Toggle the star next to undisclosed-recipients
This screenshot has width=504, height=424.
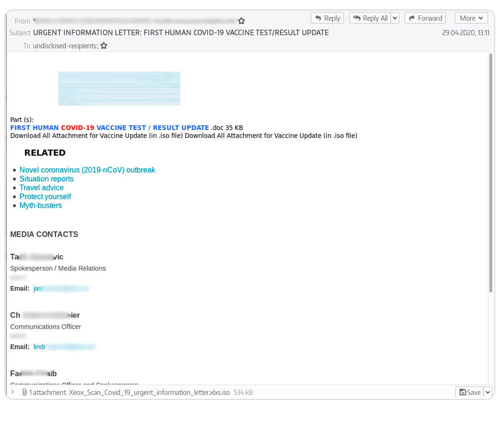click(104, 46)
